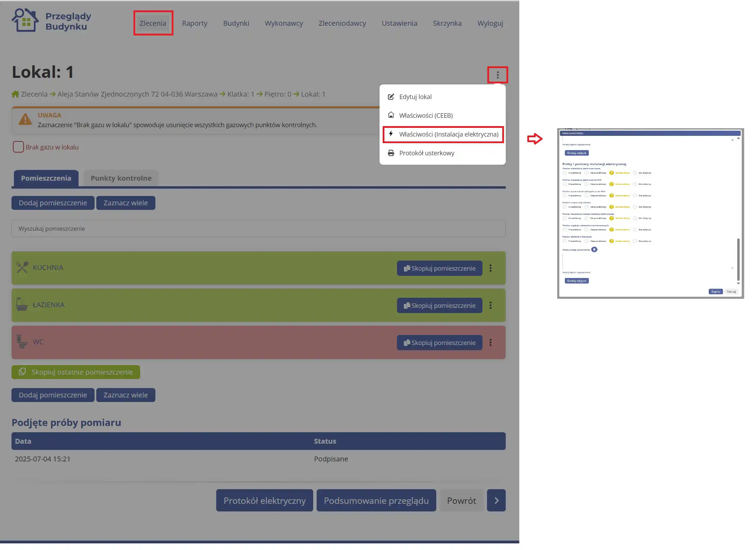Click the Protokół elektryczny button
The width and height of the screenshot is (756, 550).
tap(264, 500)
